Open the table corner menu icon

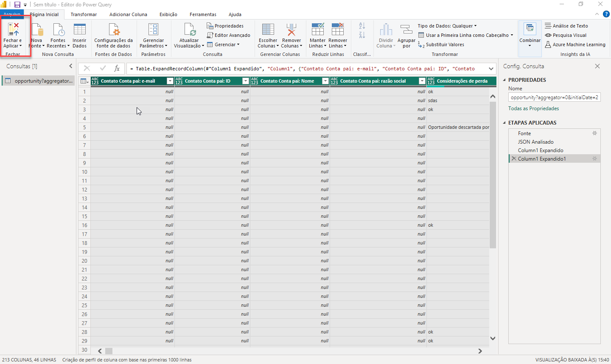84,81
